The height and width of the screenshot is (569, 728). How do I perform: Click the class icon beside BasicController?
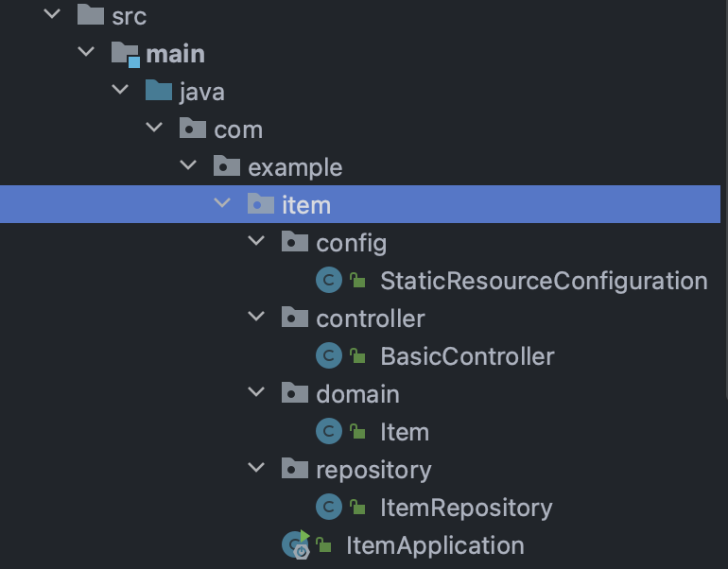[x=329, y=356]
